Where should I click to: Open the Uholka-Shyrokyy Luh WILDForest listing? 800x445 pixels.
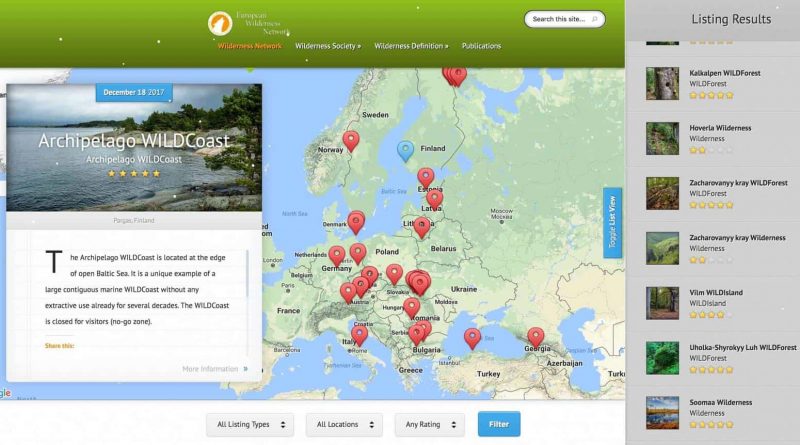[x=742, y=348]
